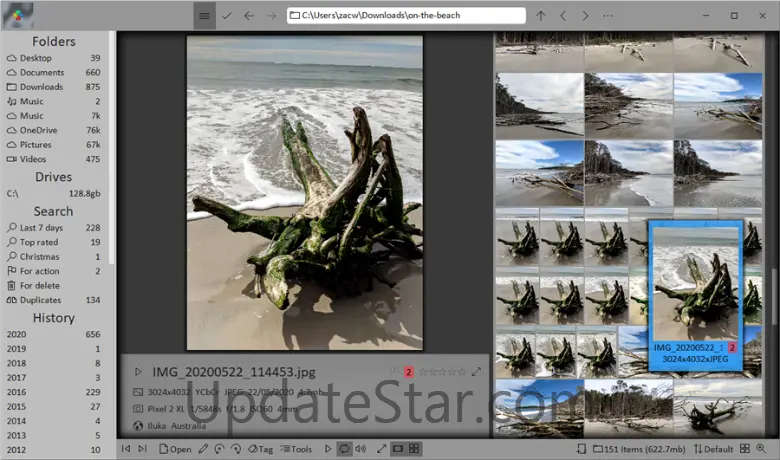Select 2012 in History list
The image size is (780, 460).
click(x=53, y=450)
